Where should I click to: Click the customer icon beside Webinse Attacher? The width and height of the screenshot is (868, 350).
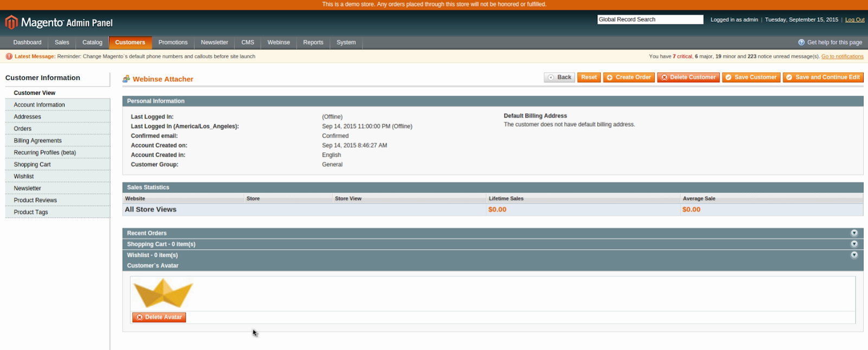tap(126, 79)
